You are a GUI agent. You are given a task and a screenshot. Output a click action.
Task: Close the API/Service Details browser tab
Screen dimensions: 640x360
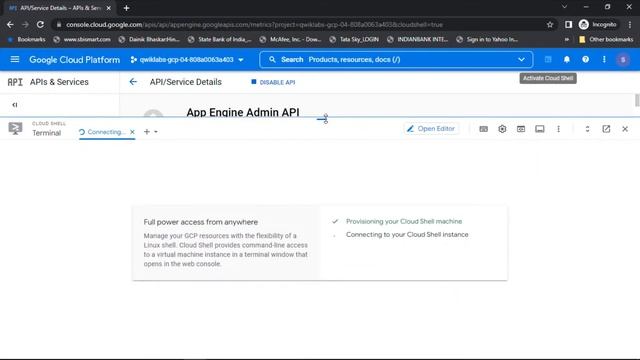point(109,8)
